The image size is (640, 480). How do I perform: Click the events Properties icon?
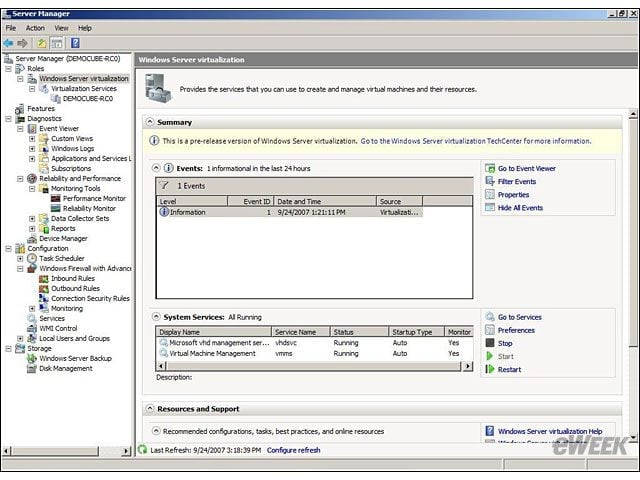(x=490, y=194)
